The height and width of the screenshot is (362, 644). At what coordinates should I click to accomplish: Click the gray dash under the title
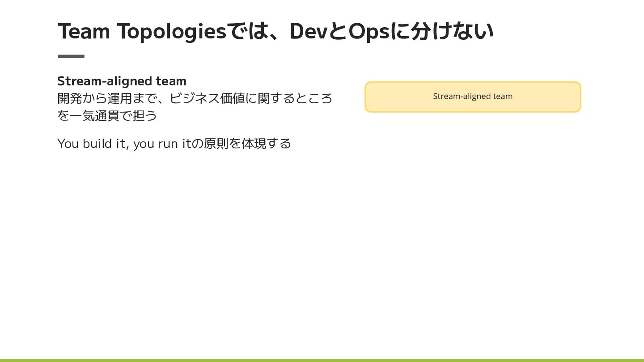[71, 56]
